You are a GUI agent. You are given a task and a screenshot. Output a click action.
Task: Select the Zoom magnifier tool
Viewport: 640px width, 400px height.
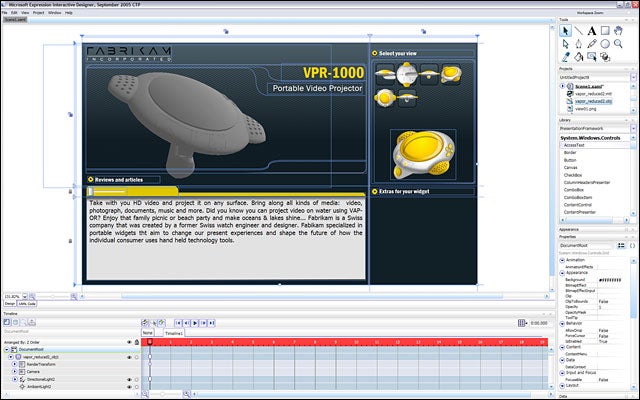(x=618, y=44)
